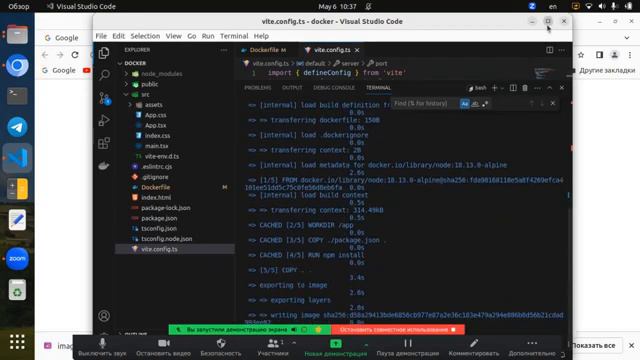Open the new terminal launch profile dropdown

click(502, 88)
